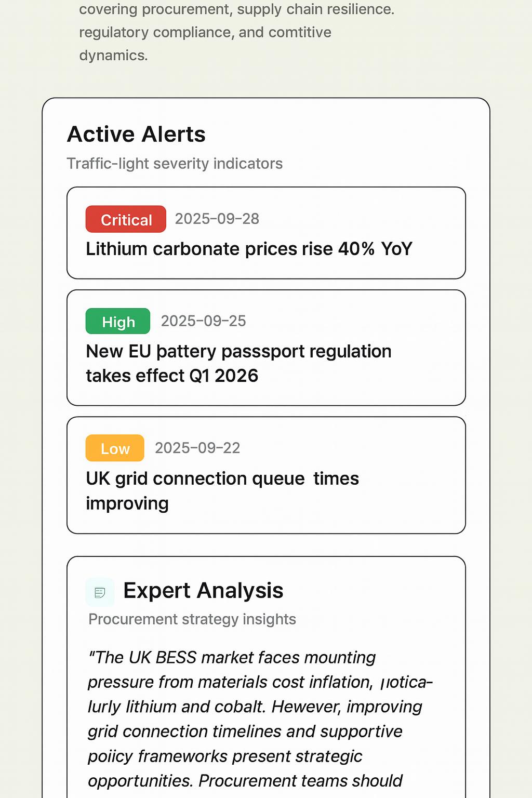Click the "grid connection timelines and supportive" line
Image resolution: width=532 pixels, height=798 pixels.
point(245,731)
